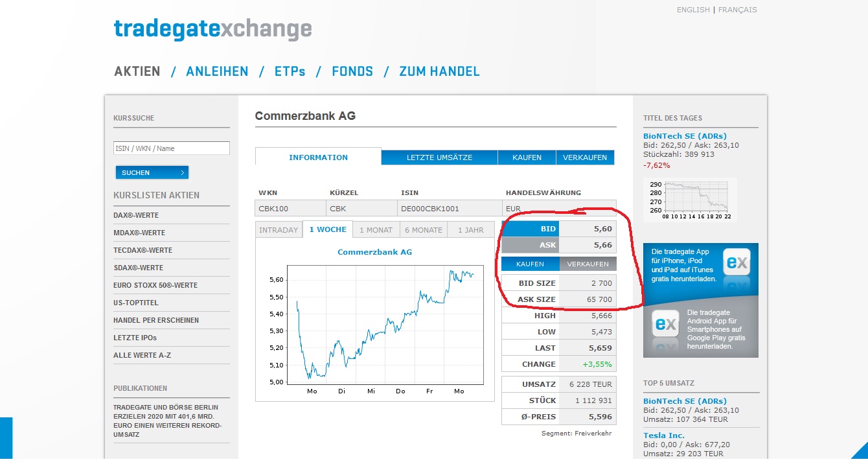Switch chart to 1 MONAT view

point(376,229)
